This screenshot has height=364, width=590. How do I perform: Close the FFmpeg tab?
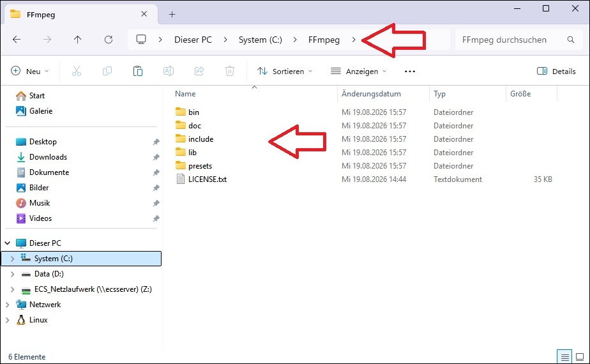[144, 14]
